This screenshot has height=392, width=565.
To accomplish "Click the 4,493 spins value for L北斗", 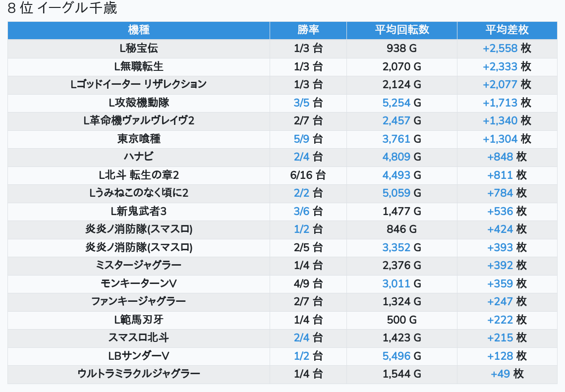I will 396,175.
